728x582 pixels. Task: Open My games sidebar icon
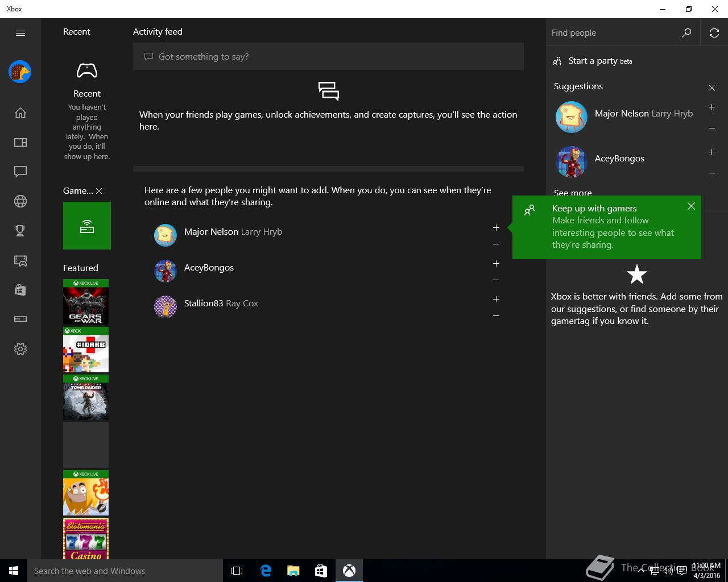point(20,142)
